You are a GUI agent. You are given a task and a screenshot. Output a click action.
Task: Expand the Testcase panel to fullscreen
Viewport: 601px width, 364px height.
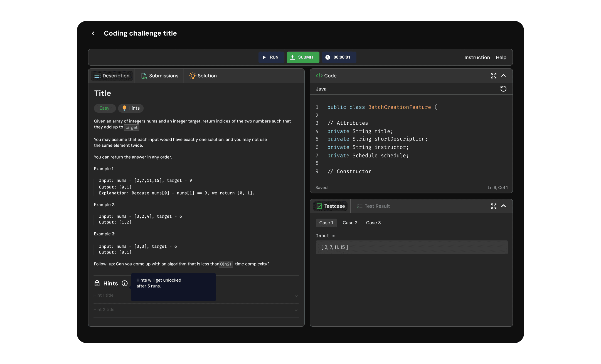494,206
